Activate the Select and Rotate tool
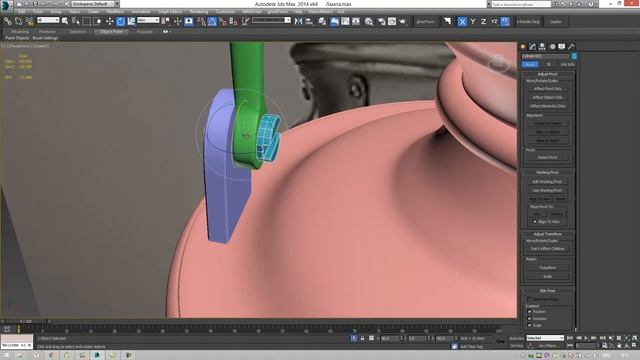This screenshot has height=360, width=640. 120,21
